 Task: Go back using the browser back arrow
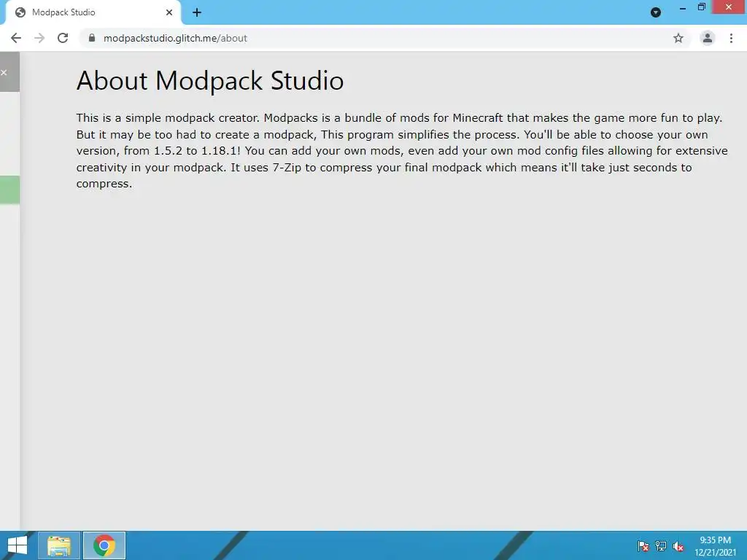click(x=16, y=38)
